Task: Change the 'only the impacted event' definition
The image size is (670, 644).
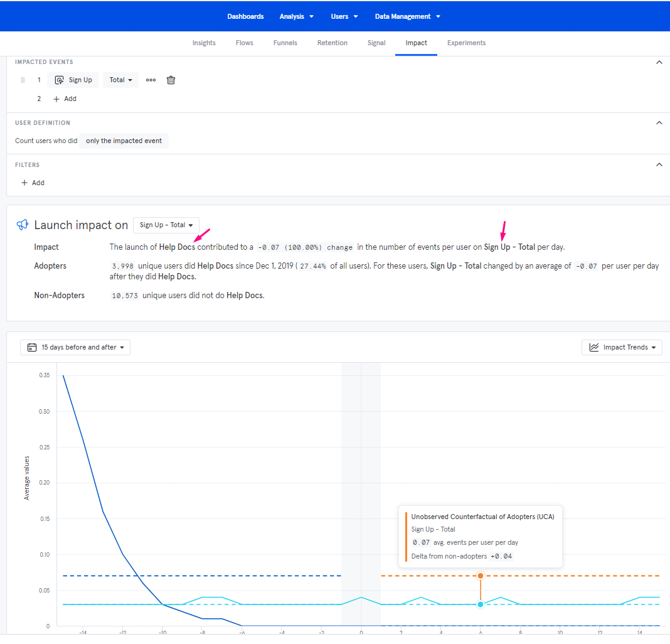Action: click(124, 141)
